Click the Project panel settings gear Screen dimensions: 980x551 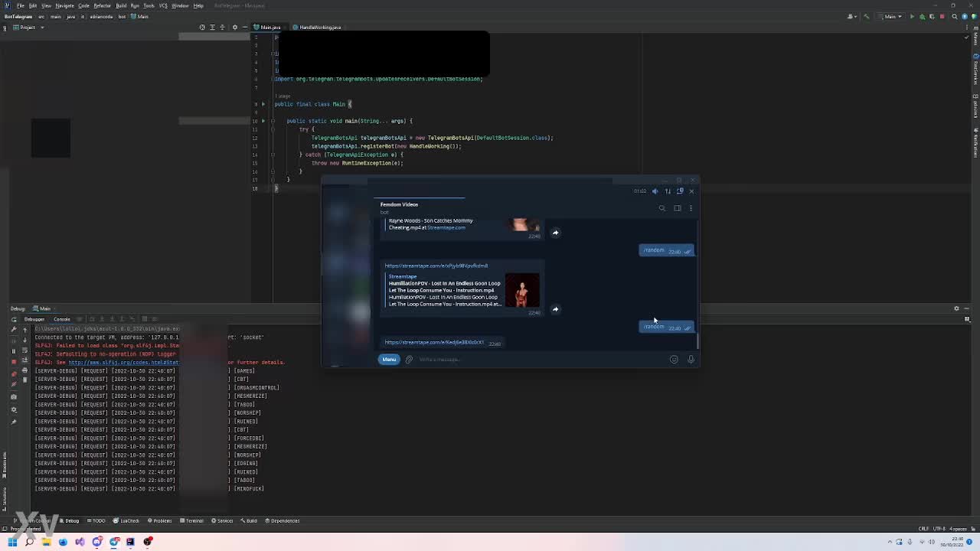point(234,28)
